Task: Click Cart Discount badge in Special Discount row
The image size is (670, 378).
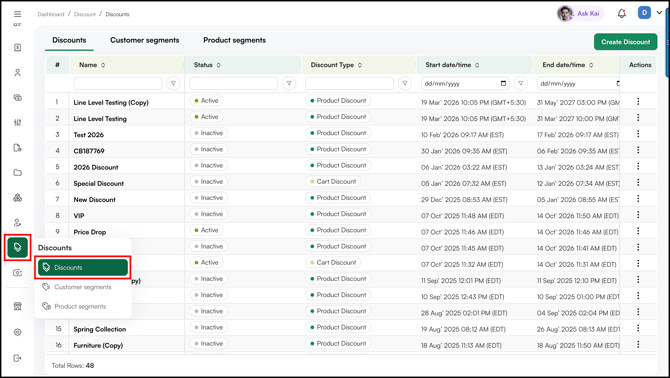Action: click(x=333, y=182)
